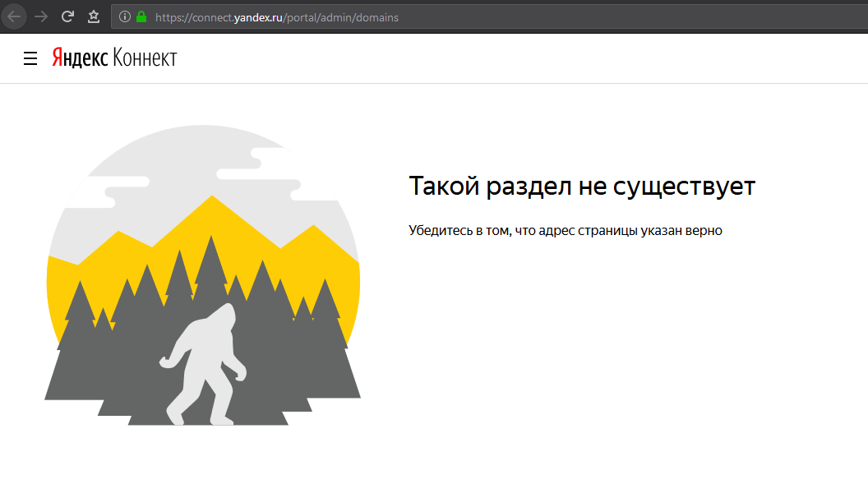Reload the current page
The height and width of the screenshot is (498, 868).
[68, 16]
